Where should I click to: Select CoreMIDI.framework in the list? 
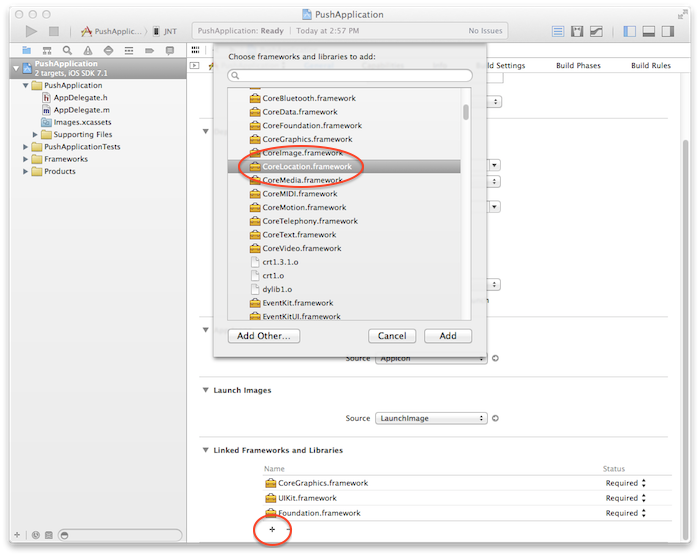coord(344,194)
